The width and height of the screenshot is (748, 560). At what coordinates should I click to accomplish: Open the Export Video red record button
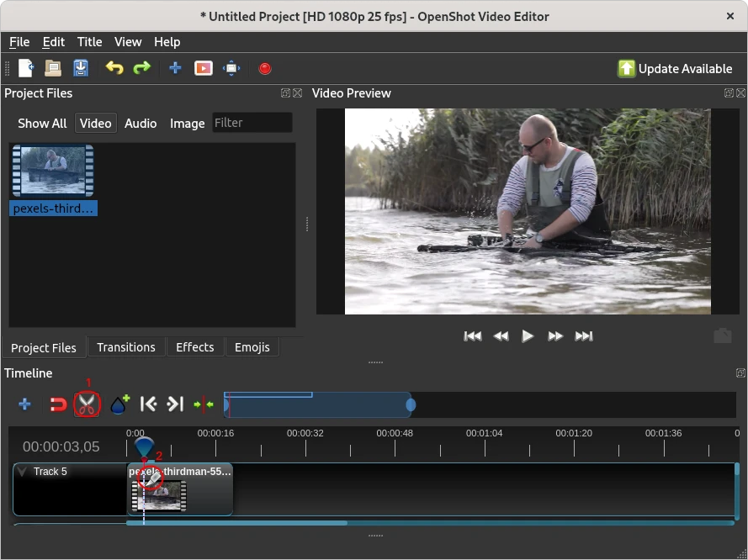coord(265,69)
